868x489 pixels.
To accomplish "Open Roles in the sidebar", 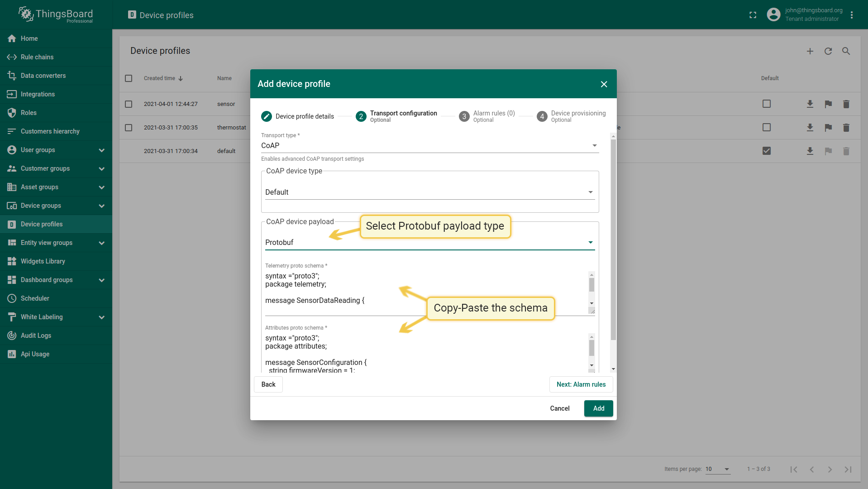I will point(56,113).
